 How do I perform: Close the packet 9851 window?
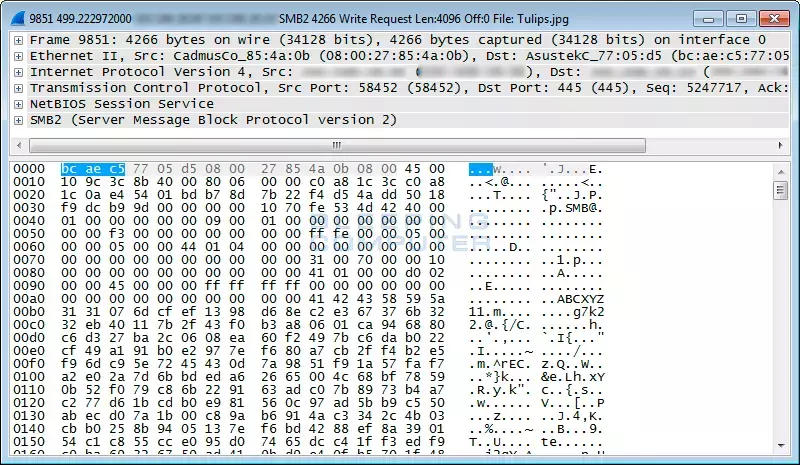point(774,19)
